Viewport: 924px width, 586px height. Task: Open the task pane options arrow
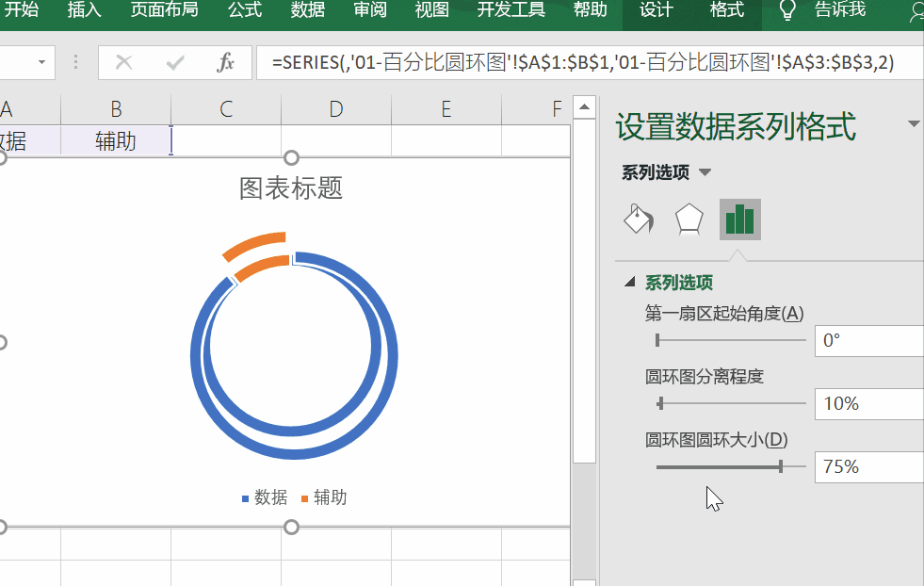pyautogui.click(x=914, y=123)
